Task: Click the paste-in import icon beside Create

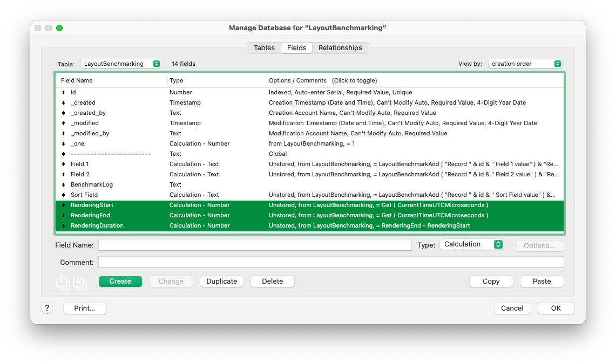Action: click(x=79, y=282)
